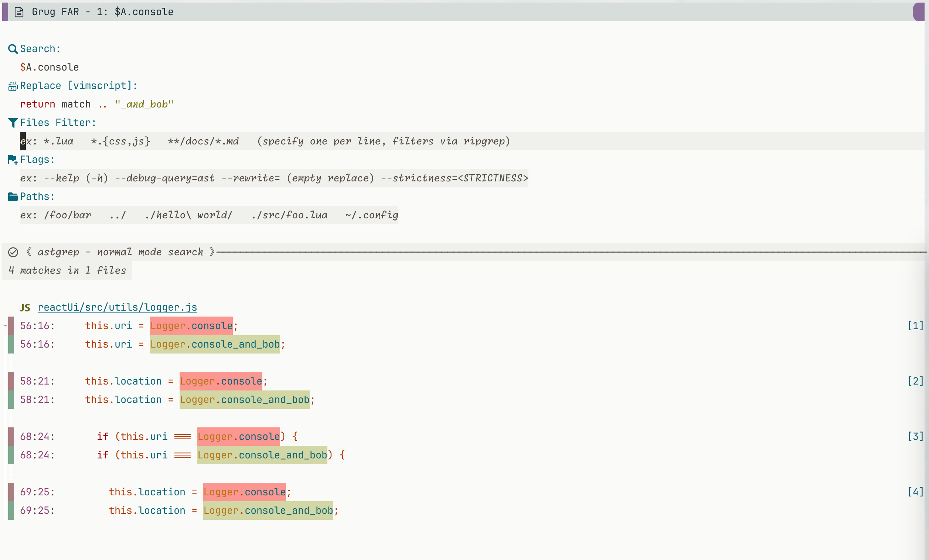Jump to match marker [1]
929x560 pixels.
pos(915,325)
